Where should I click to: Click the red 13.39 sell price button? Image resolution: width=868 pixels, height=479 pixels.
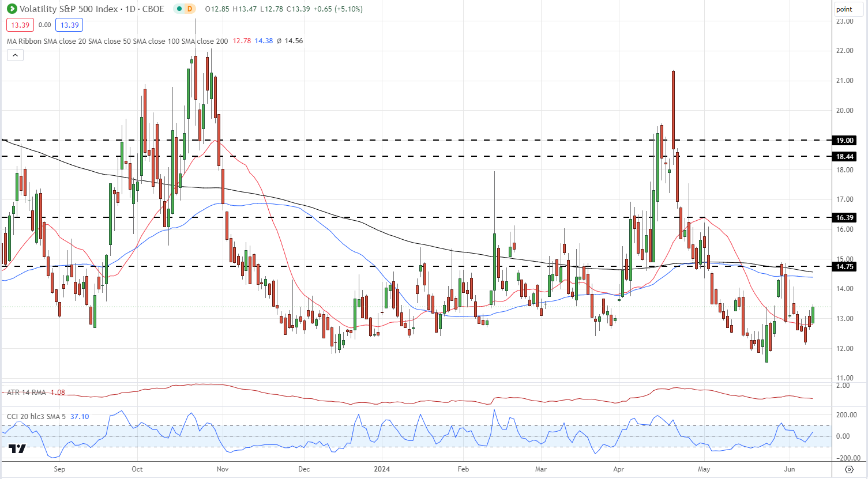tap(20, 25)
